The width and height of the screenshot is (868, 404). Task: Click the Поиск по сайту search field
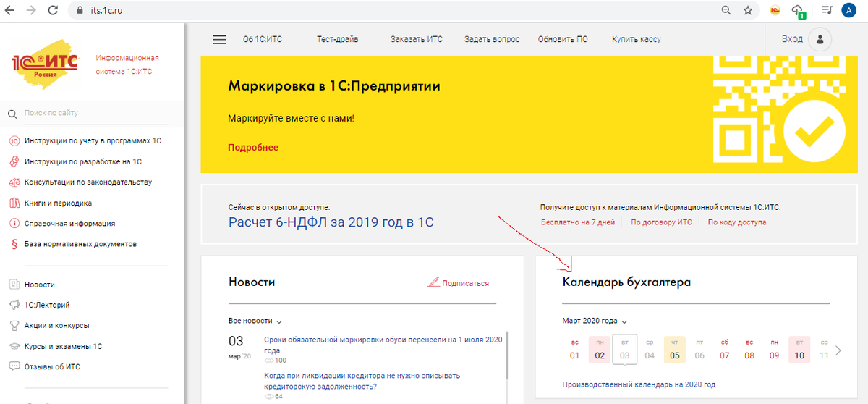(94, 113)
